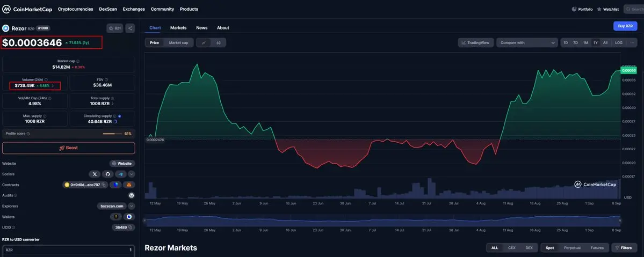Open the Exchanges menu
The image size is (644, 257).
134,9
